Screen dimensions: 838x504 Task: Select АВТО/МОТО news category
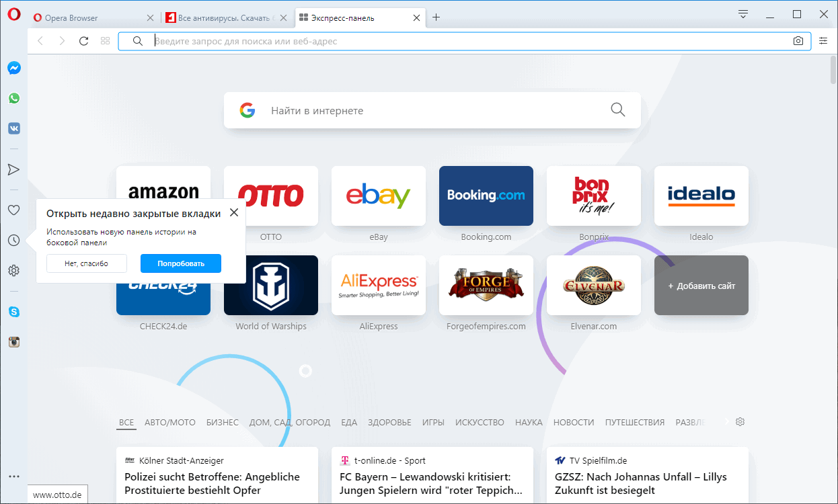[x=170, y=423]
